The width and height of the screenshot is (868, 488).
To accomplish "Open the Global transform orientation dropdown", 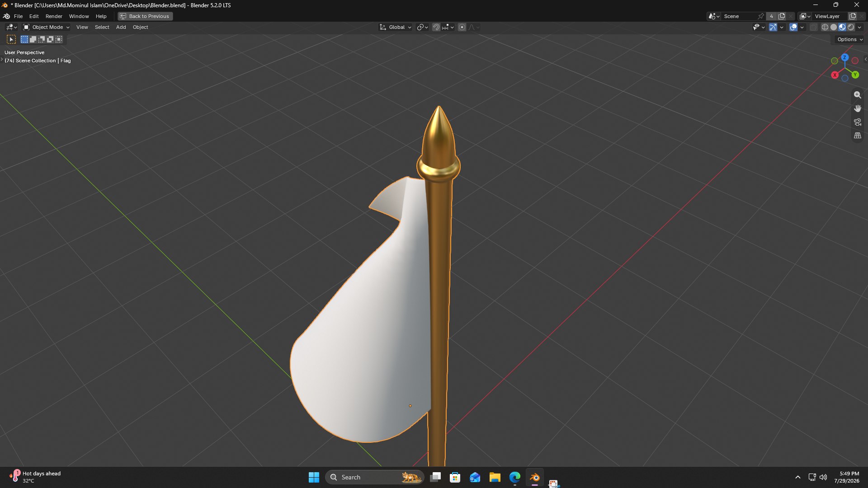I will 396,27.
